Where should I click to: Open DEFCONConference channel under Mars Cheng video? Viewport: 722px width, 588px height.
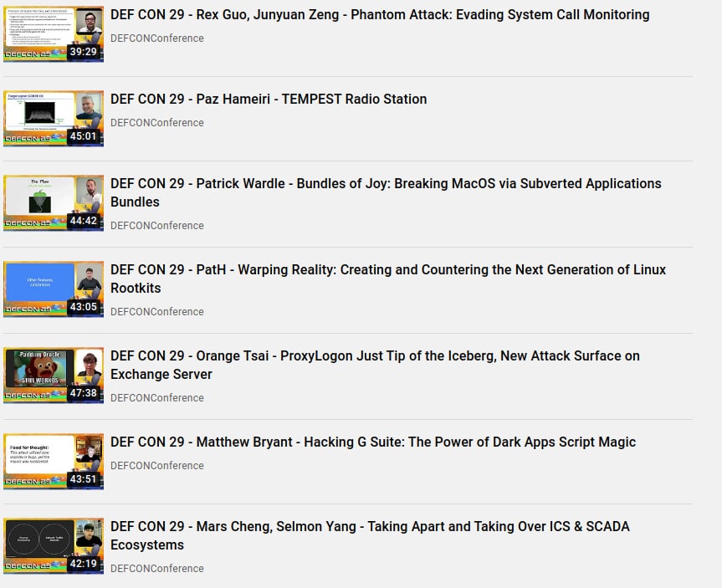click(157, 568)
